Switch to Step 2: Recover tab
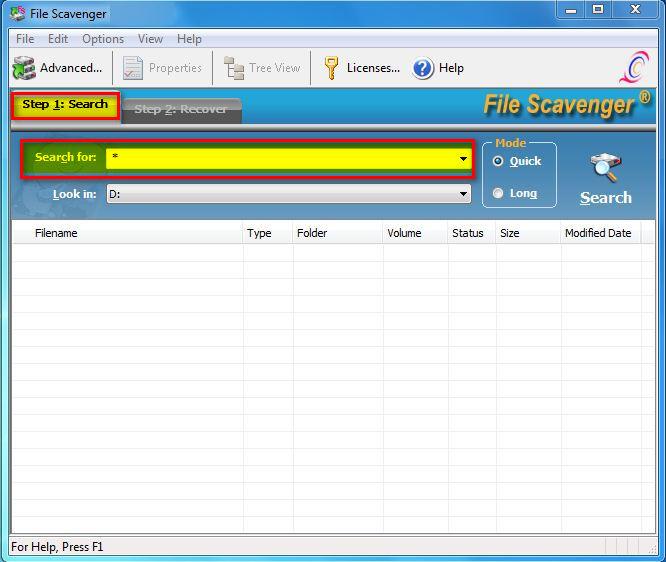Viewport: 666px width, 562px height. [181, 110]
